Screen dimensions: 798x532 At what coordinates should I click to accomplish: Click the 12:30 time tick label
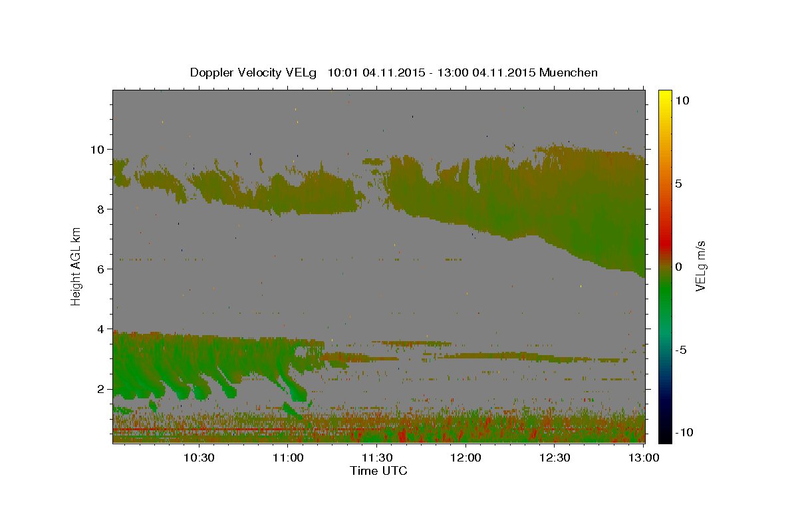point(555,458)
